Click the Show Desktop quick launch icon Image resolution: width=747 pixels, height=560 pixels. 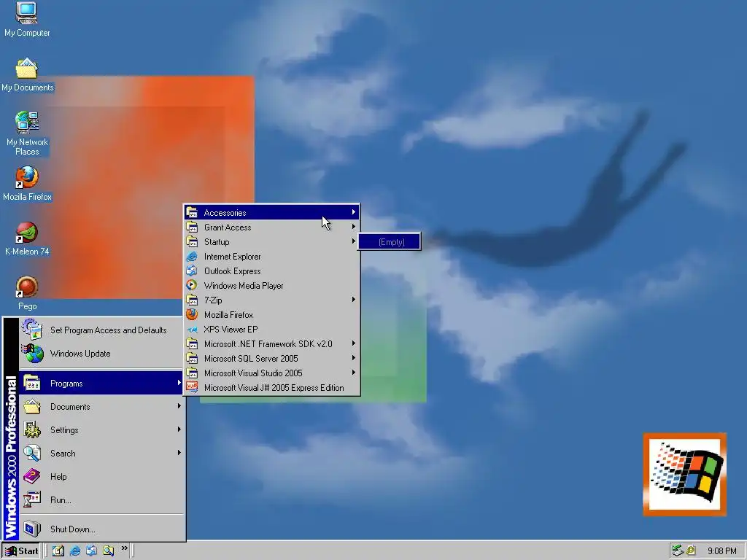(58, 551)
